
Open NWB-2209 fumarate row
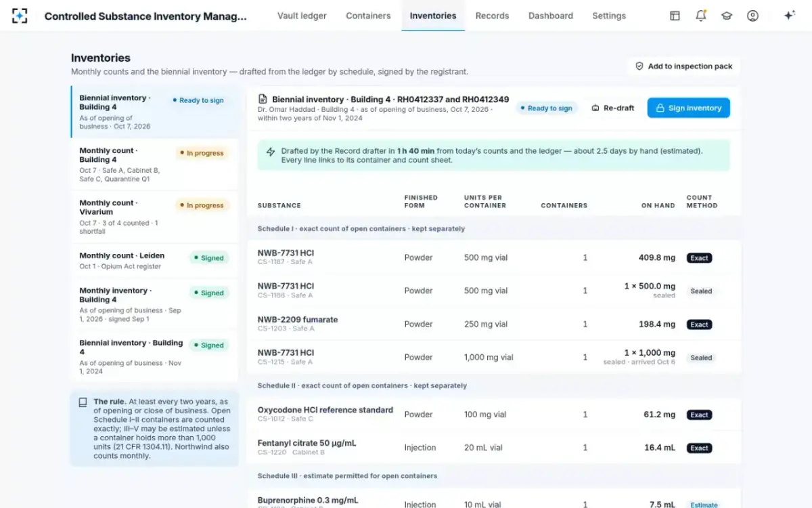493,324
